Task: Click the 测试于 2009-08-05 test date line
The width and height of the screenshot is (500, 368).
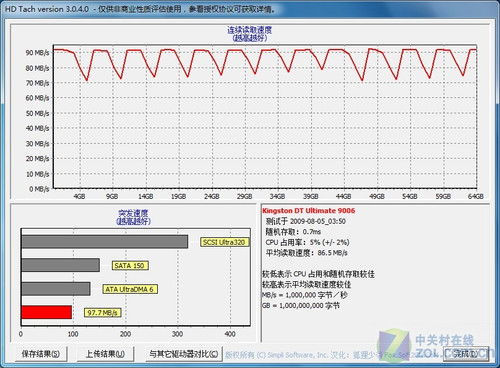Action: coord(306,221)
